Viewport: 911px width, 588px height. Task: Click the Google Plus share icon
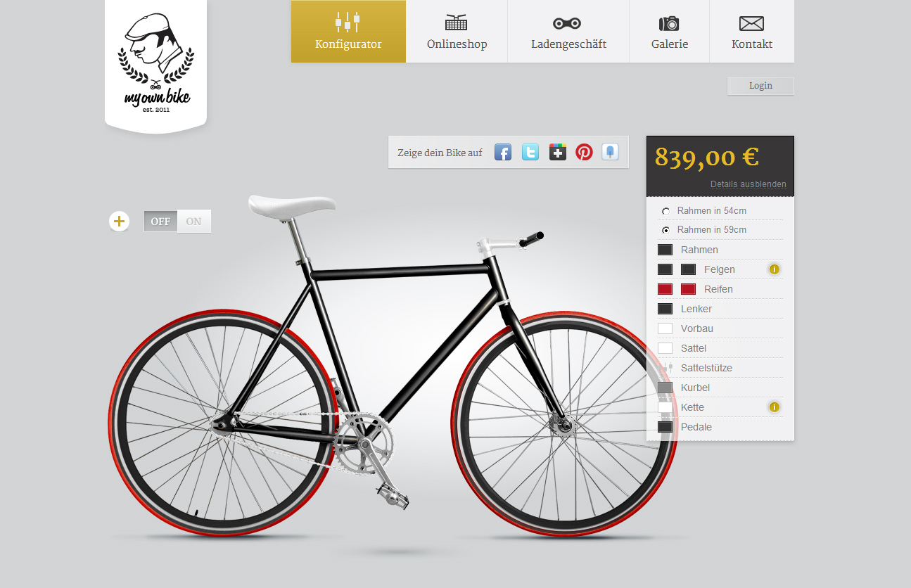558,152
